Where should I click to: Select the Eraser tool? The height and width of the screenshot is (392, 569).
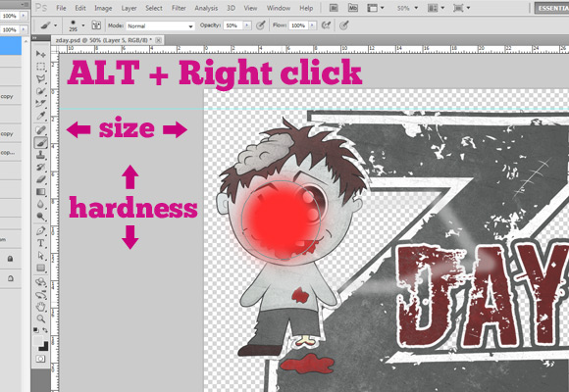[40, 179]
